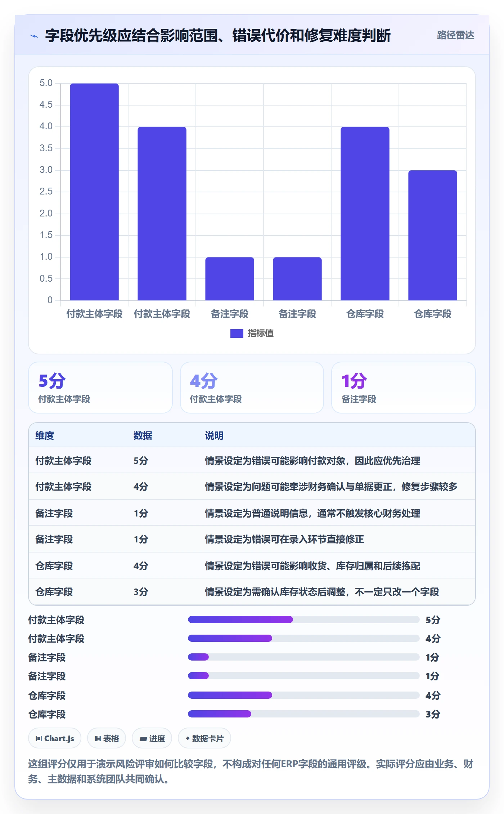Click the lightning icon beside the title
The image size is (504, 814).
tap(34, 36)
